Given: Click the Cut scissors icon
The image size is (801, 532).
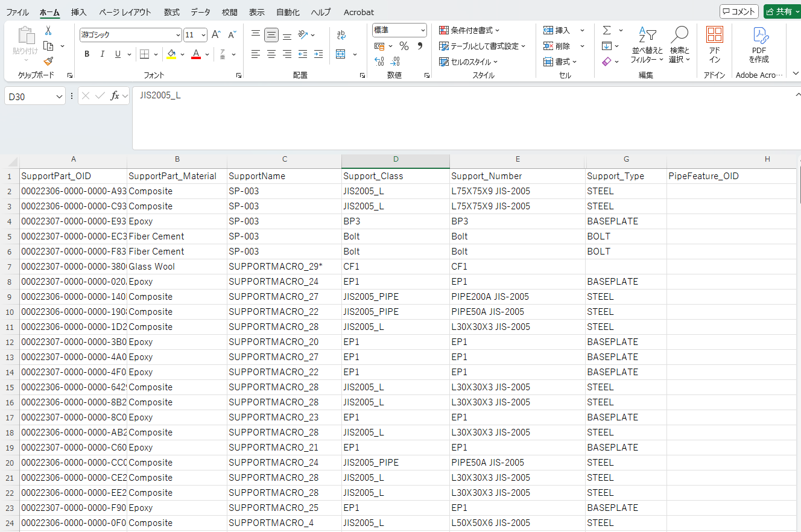Looking at the screenshot, I should [x=48, y=31].
